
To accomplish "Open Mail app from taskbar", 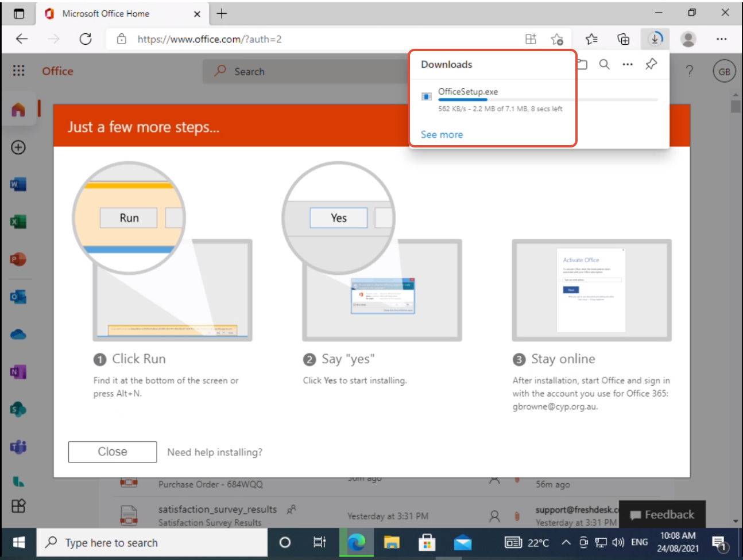I will [463, 542].
